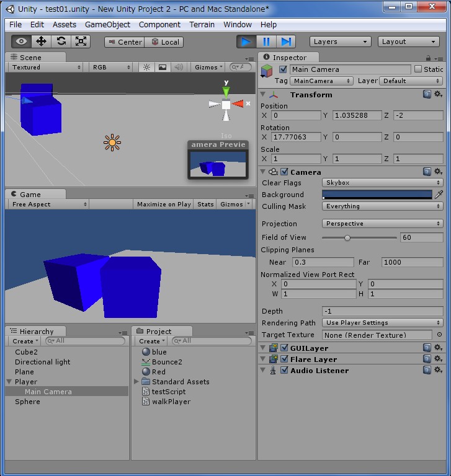
Task: Open the Free Aspect dropdown
Action: pyautogui.click(x=48, y=205)
